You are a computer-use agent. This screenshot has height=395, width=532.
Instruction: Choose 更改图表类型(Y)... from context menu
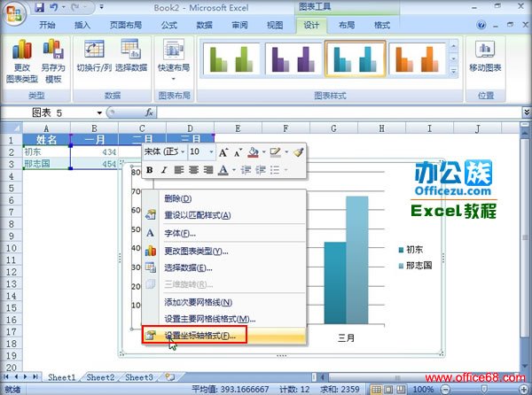tap(224, 251)
